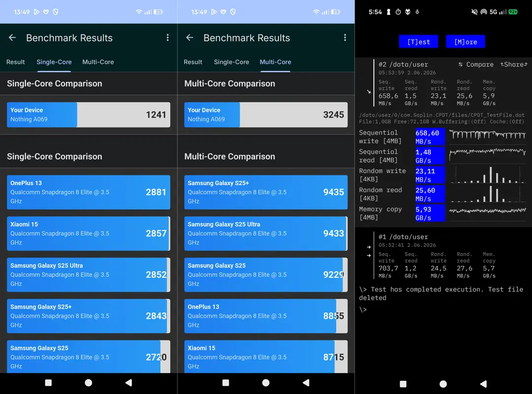
Task: Tap Your Device bar showing score 1241
Action: click(x=89, y=115)
